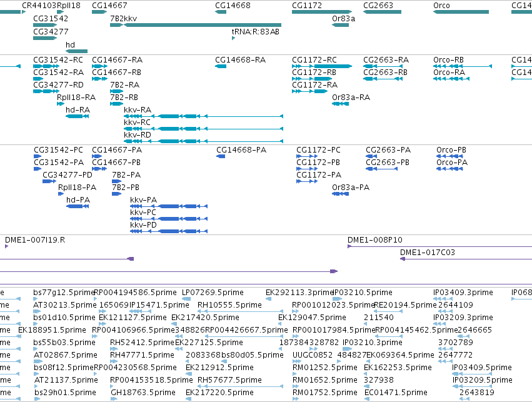
Task: Select the hd-PA protein label
Action: coord(78,200)
